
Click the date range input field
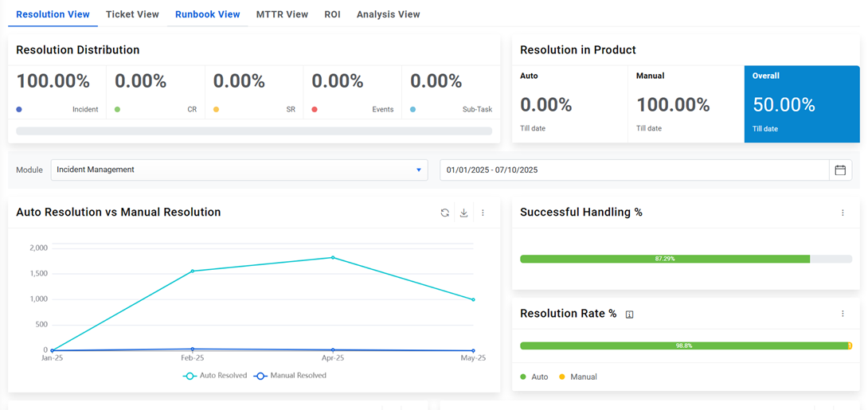(633, 170)
